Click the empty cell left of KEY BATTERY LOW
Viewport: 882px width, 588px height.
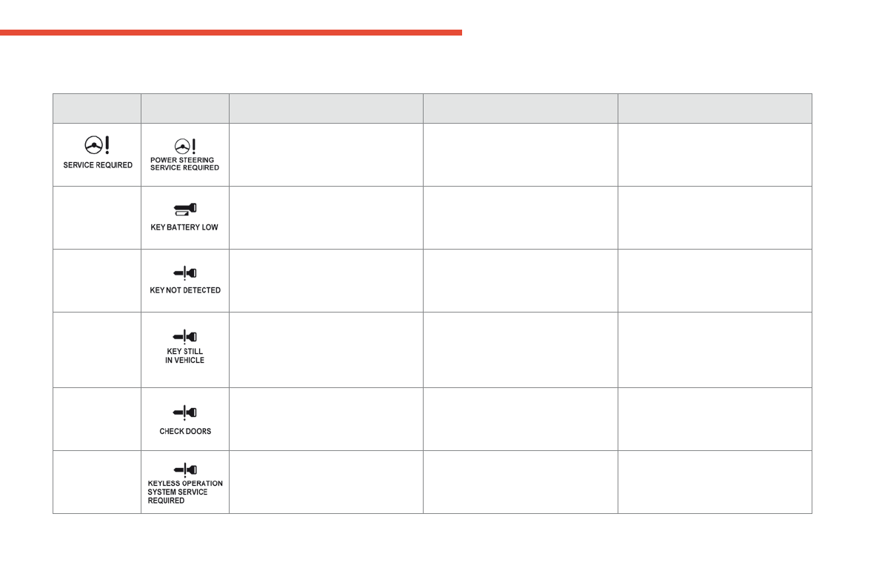(x=97, y=218)
